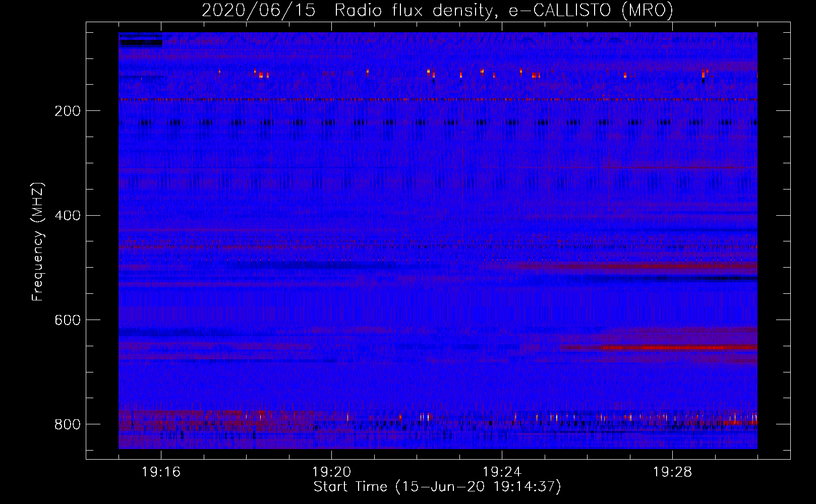Click the 19:20 time tick label
The image size is (816, 504).
(331, 472)
